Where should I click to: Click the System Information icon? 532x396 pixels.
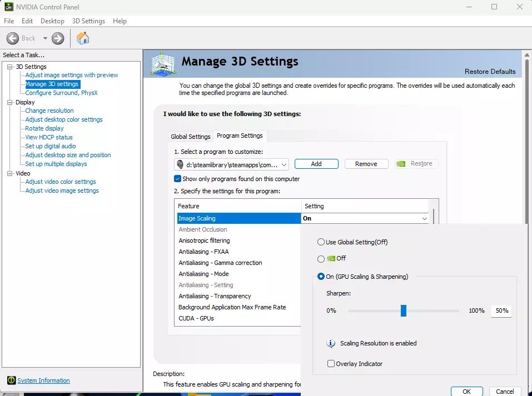(x=12, y=380)
